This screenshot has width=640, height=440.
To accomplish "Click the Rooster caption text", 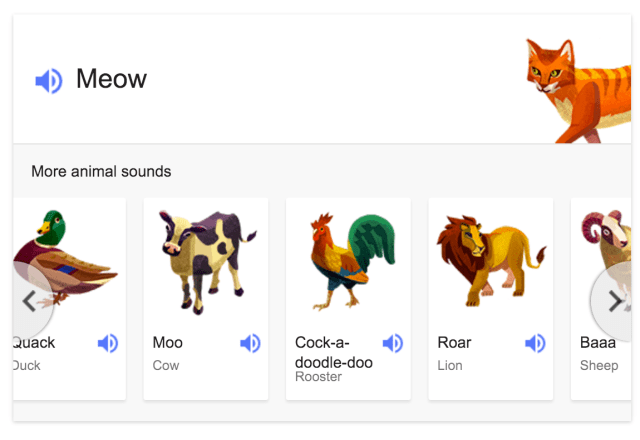I will [x=318, y=377].
